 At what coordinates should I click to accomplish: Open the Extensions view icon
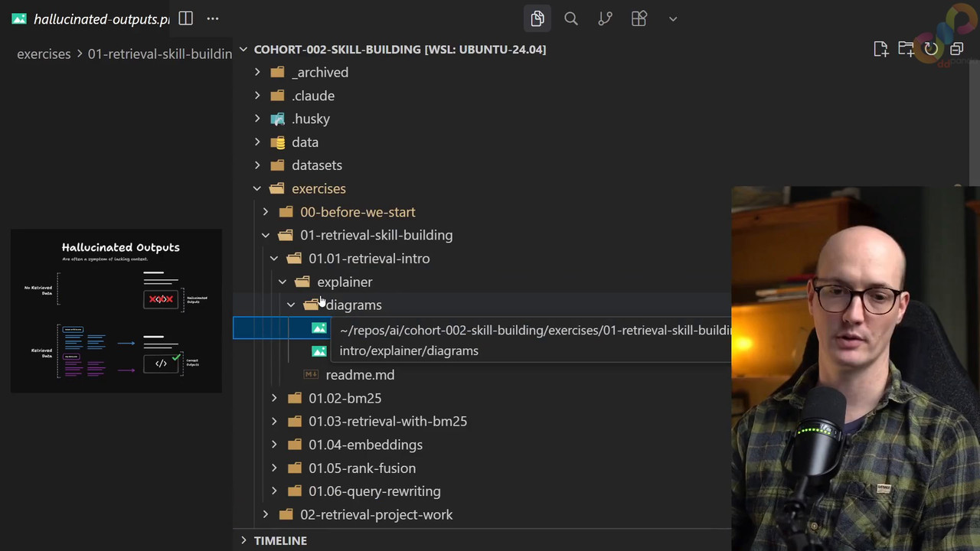(x=639, y=18)
